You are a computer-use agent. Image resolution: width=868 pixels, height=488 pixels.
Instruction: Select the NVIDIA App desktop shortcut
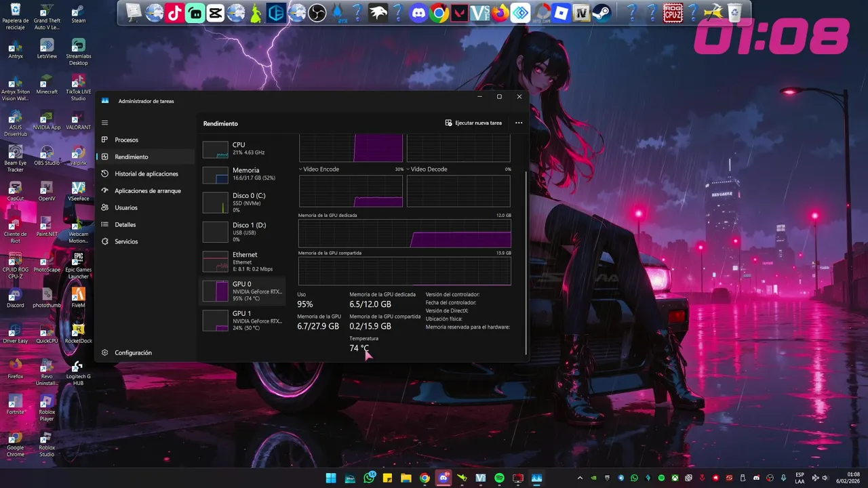[x=47, y=119]
